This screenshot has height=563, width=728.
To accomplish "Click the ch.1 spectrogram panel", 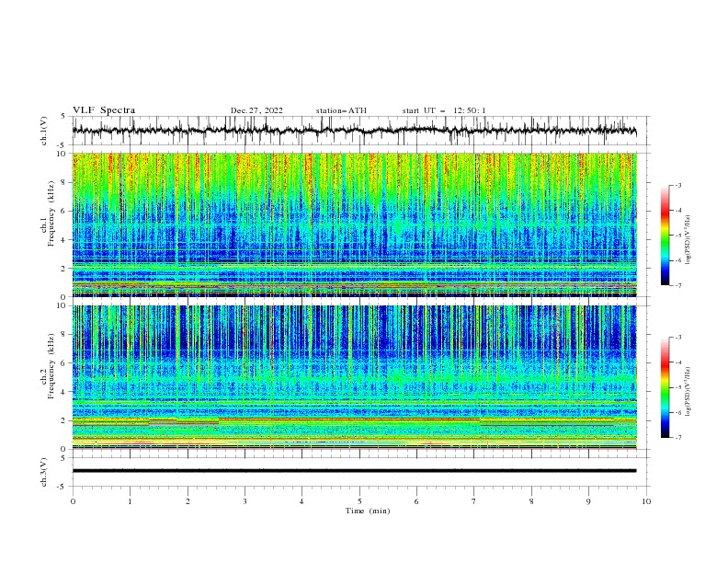I will 355,224.
